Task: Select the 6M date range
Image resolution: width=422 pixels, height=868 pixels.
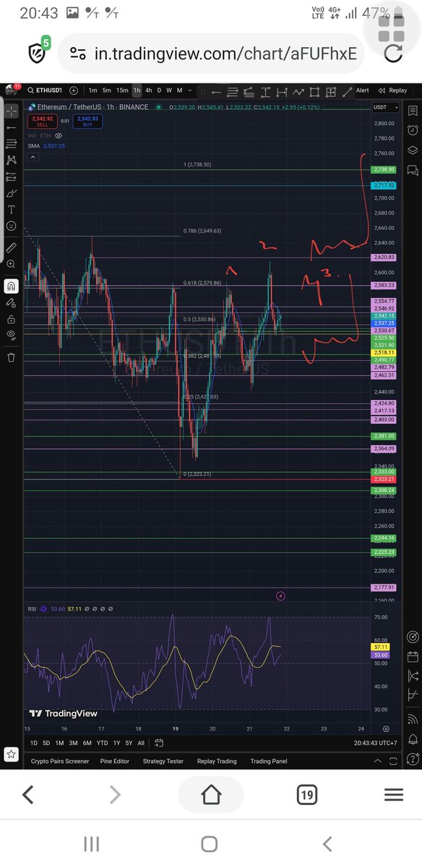Action: pyautogui.click(x=87, y=743)
